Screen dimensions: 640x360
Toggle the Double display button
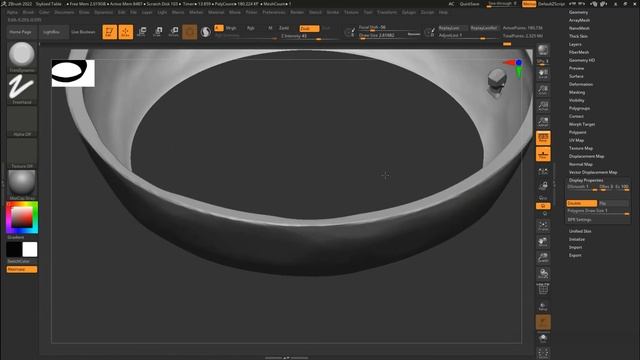[x=582, y=203]
